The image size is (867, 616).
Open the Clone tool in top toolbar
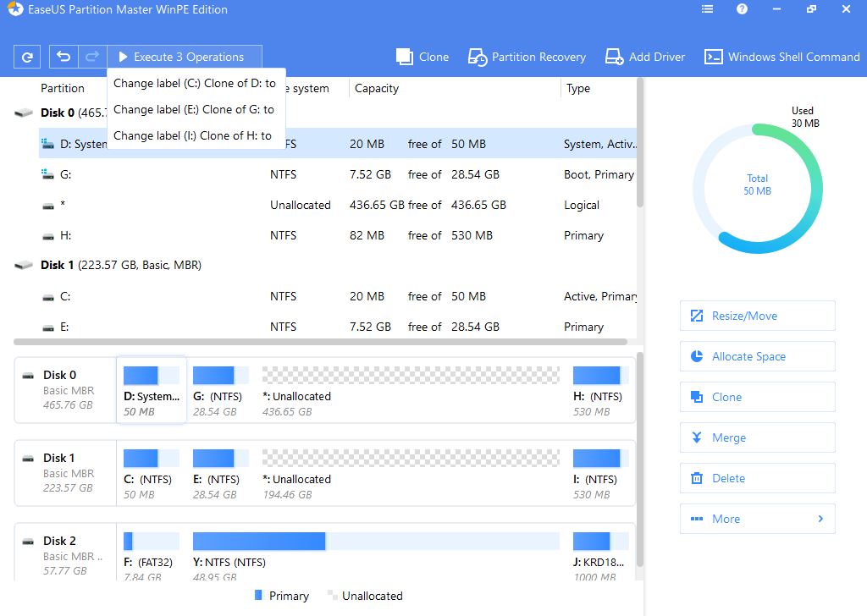(422, 58)
